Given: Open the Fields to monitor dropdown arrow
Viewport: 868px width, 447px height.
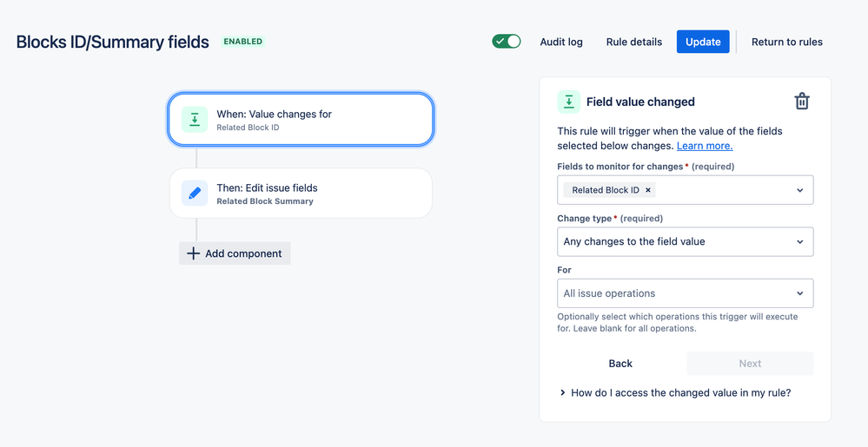Looking at the screenshot, I should (799, 190).
